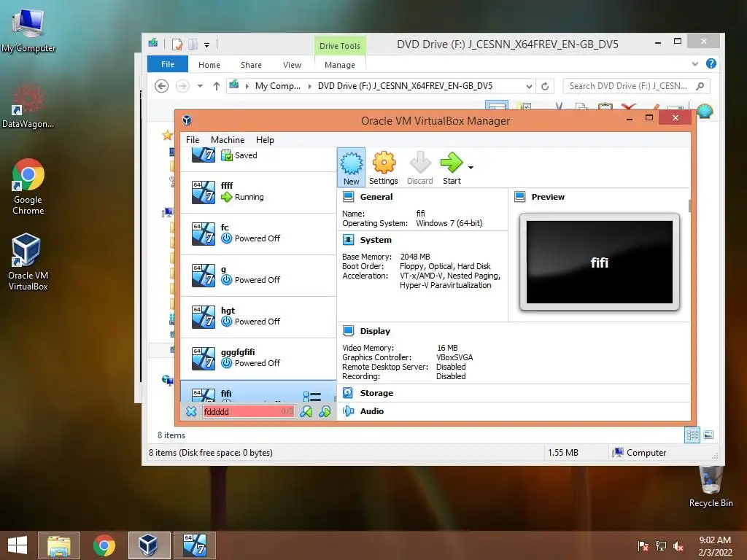
Task: Open the Manage tab under Drive Tools
Action: [340, 65]
